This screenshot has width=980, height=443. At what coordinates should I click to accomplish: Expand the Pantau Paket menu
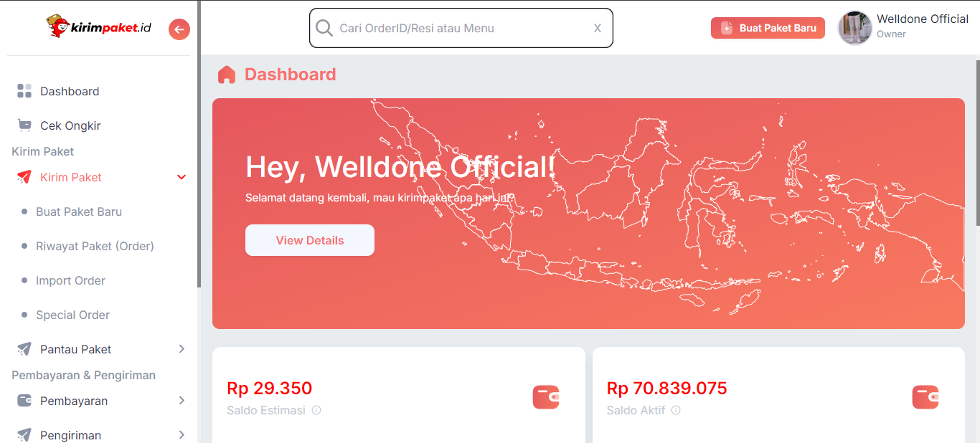point(182,349)
